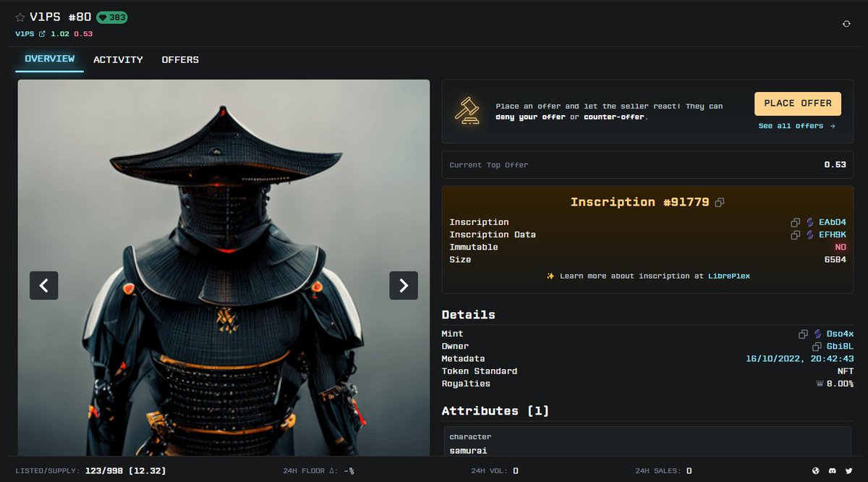This screenshot has height=482, width=868.
Task: Copy the Gbi8L Owner address
Action: coord(817,346)
